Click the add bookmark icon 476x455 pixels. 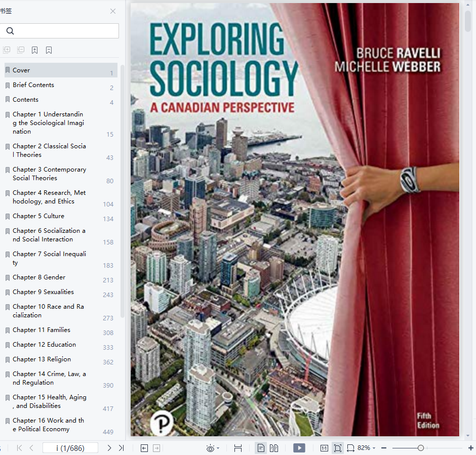pyautogui.click(x=34, y=50)
